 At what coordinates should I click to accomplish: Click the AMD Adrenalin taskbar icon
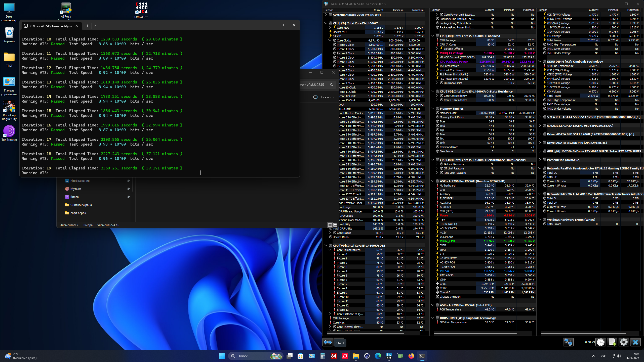345,356
